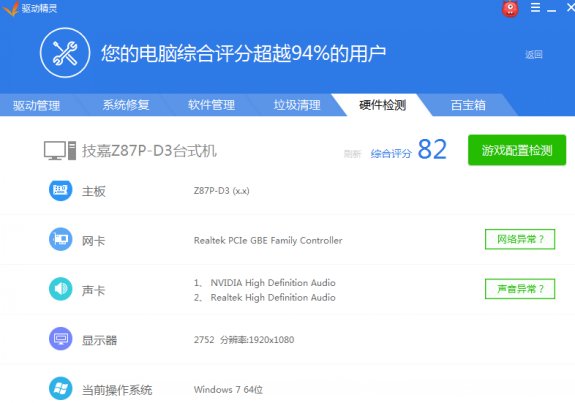Click the 主板 motherboard icon

tap(61, 190)
